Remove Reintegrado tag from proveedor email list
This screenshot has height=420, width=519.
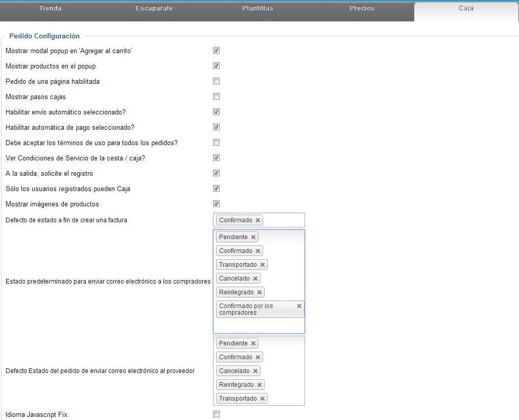(x=259, y=385)
